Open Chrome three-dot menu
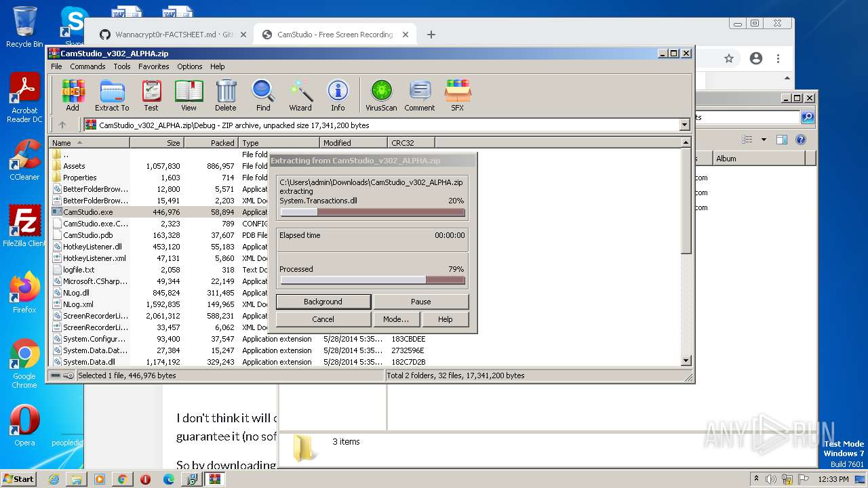The width and height of the screenshot is (868, 488). 778,59
